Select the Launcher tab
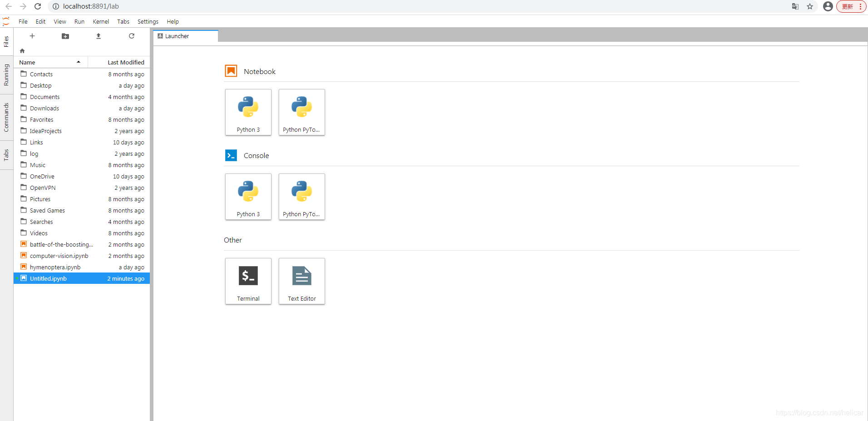 coord(186,36)
